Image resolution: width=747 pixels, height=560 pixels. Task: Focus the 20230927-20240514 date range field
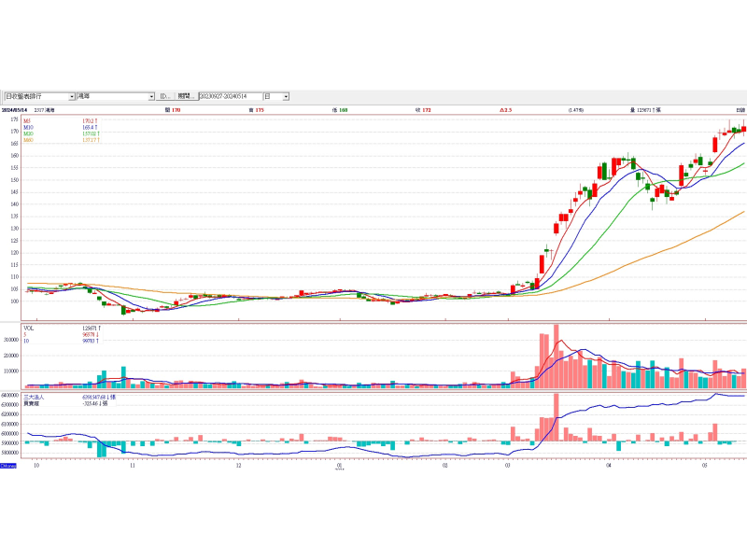click(231, 96)
